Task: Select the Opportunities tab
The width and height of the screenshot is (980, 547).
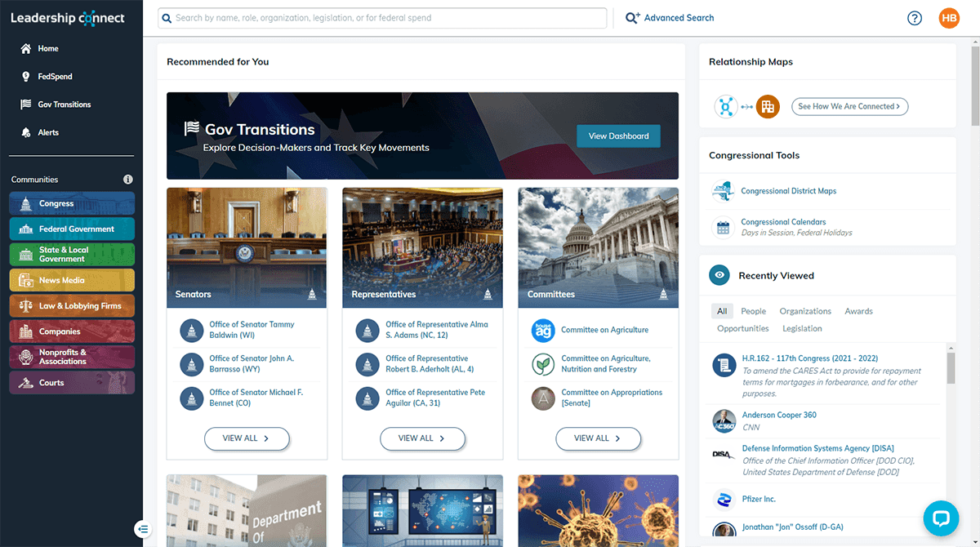Action: click(x=743, y=328)
